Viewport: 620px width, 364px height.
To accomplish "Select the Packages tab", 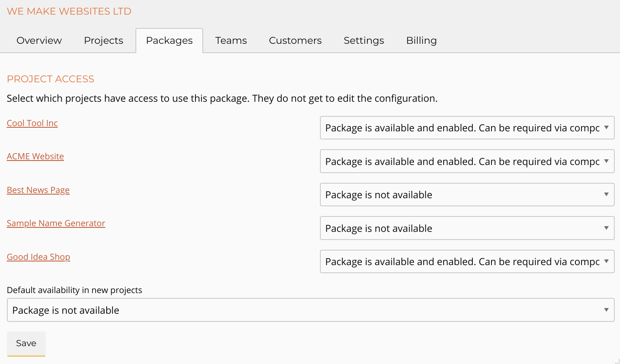I will tap(169, 41).
